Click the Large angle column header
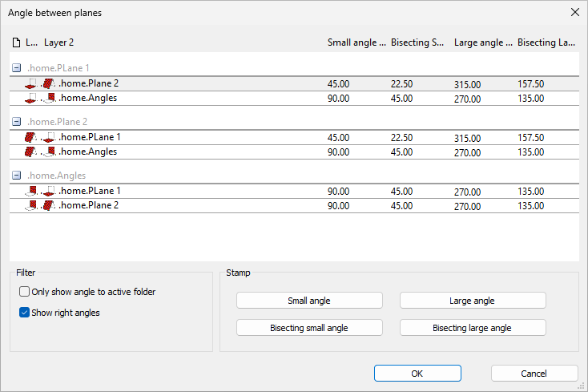The height and width of the screenshot is (392, 588). [482, 42]
